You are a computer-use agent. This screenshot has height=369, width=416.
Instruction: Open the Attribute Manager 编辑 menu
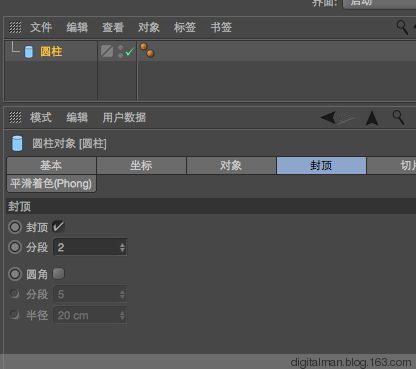tap(77, 117)
